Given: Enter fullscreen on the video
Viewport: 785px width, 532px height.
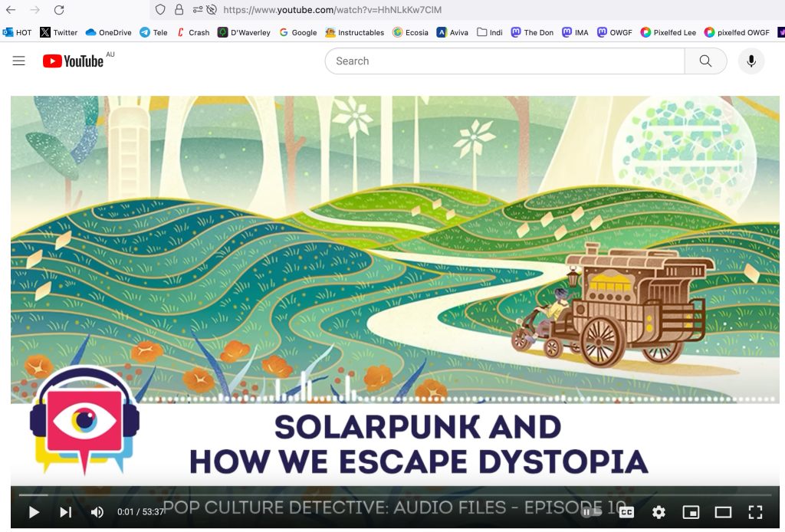Looking at the screenshot, I should [755, 512].
